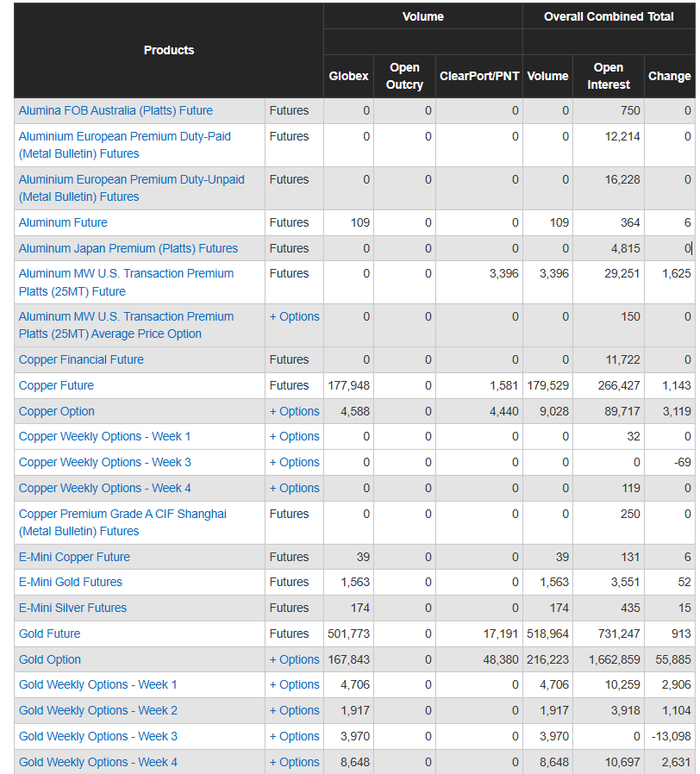
Task: Open Copper Premium Grade A CIF Shanghai Futures
Action: point(122,522)
